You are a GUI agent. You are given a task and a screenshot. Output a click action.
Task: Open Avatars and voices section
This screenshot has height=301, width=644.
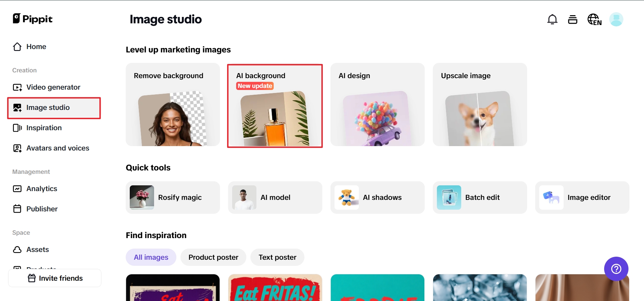click(57, 148)
